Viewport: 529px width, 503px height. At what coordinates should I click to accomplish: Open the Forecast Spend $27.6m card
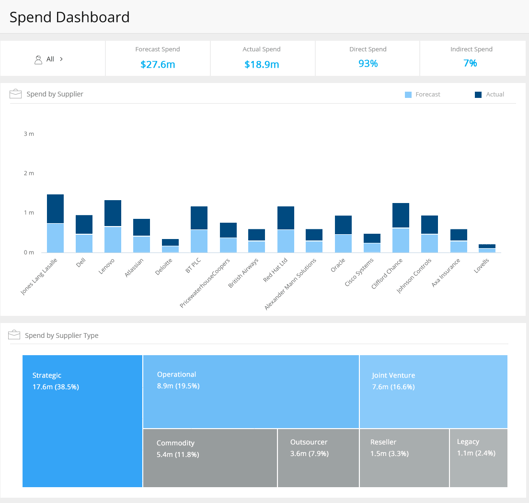(x=158, y=58)
